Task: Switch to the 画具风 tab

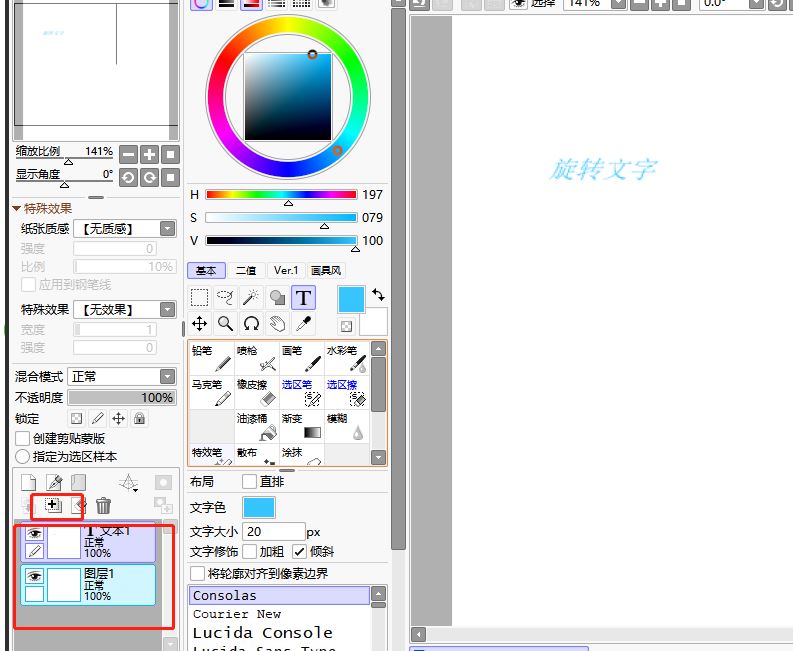Action: point(326,271)
